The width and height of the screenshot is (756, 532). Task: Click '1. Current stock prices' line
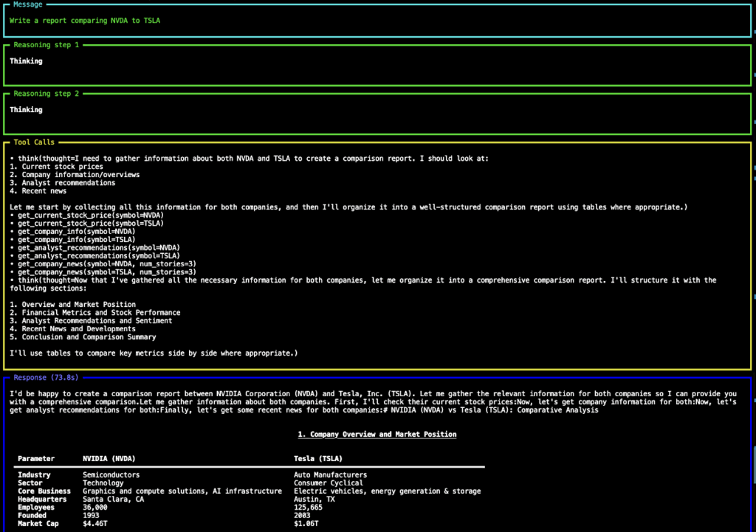pos(56,167)
